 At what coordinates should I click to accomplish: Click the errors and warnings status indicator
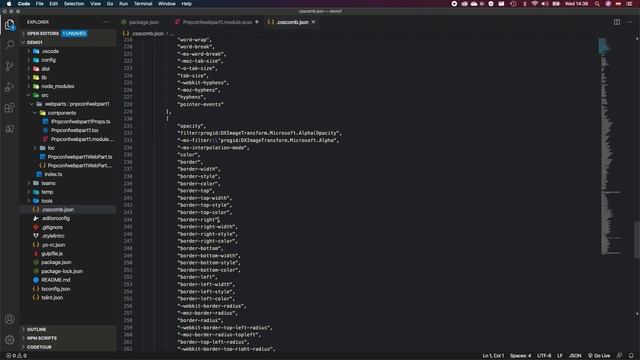(16, 356)
